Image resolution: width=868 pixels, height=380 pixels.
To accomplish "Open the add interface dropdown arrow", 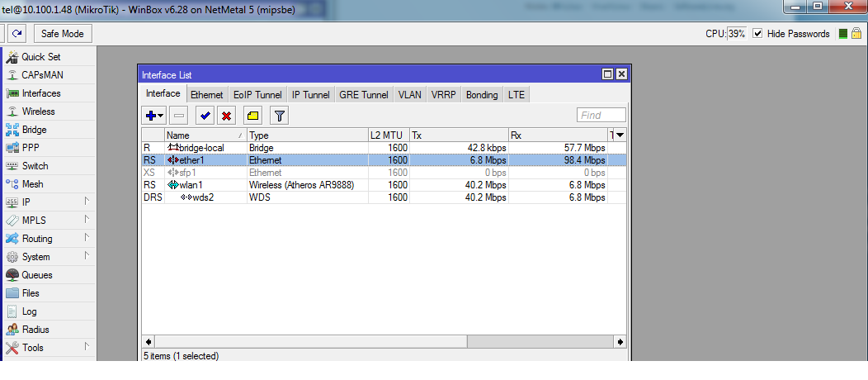I will click(161, 116).
